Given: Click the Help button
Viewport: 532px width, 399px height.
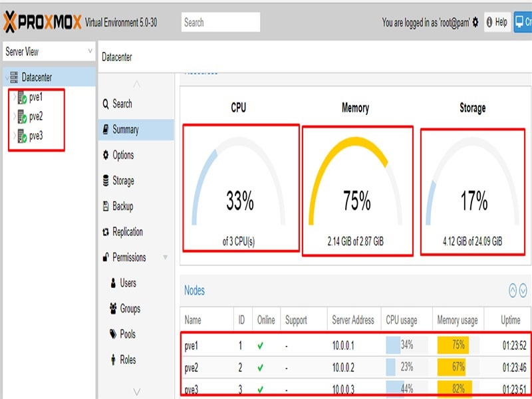Looking at the screenshot, I should (x=497, y=23).
